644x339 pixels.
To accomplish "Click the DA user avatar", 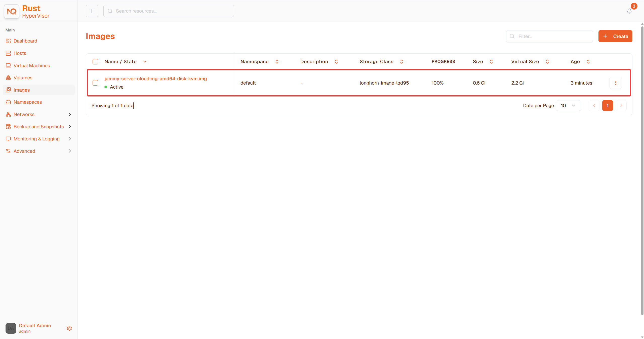I will [x=11, y=328].
